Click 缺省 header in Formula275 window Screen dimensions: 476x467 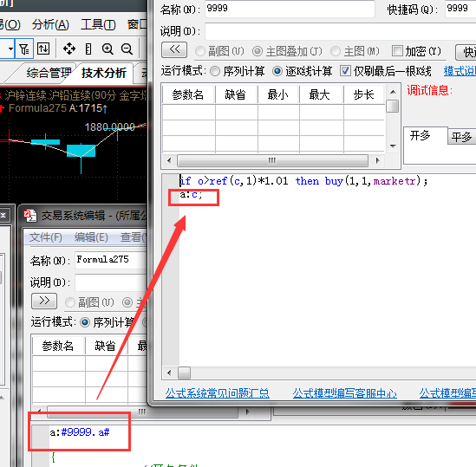106,346
